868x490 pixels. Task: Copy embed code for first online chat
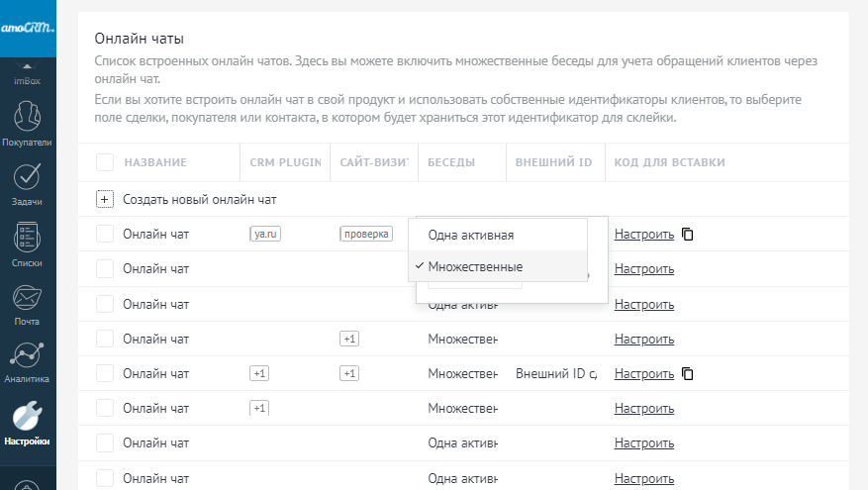pyautogui.click(x=688, y=235)
